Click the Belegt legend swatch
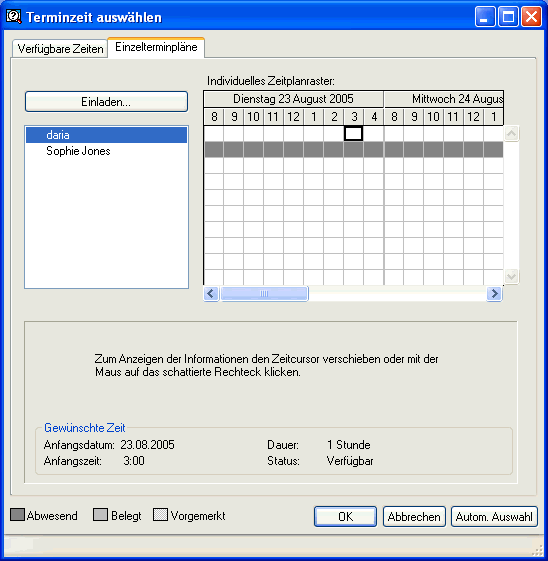This screenshot has height=561, width=548. [100, 514]
